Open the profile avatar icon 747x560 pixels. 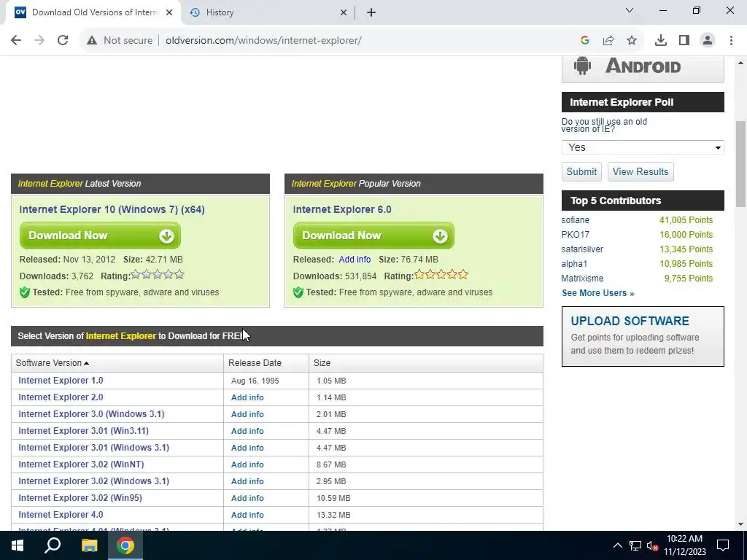(x=708, y=41)
